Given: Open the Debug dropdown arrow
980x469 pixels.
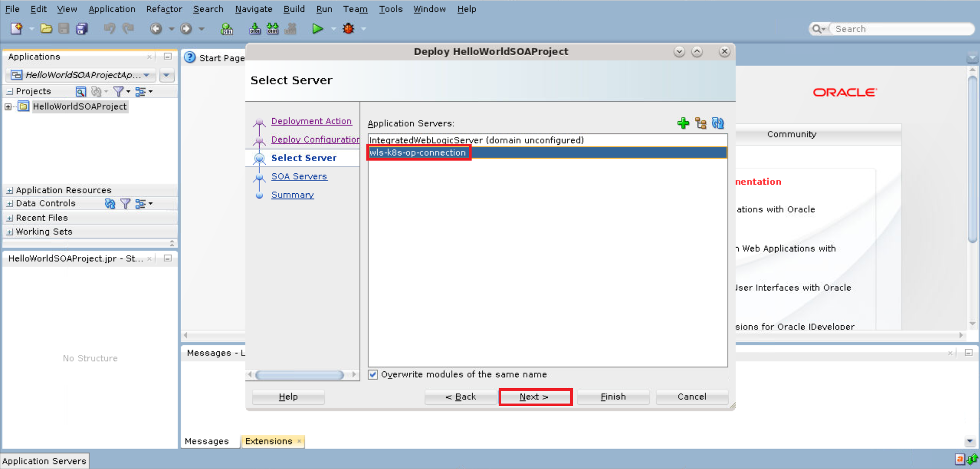Looking at the screenshot, I should pos(363,29).
